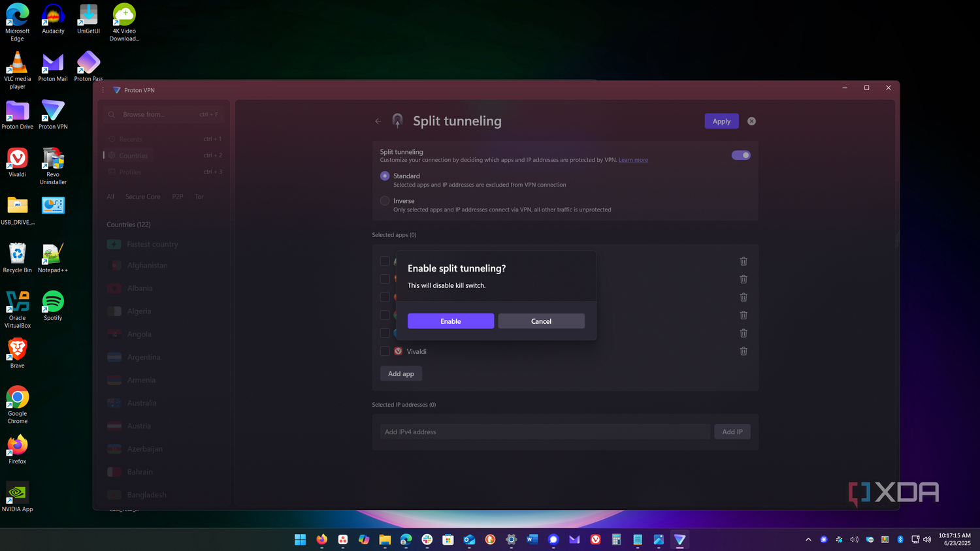Viewport: 980px width, 551px height.
Task: Open the Windows Start menu
Action: pyautogui.click(x=301, y=539)
